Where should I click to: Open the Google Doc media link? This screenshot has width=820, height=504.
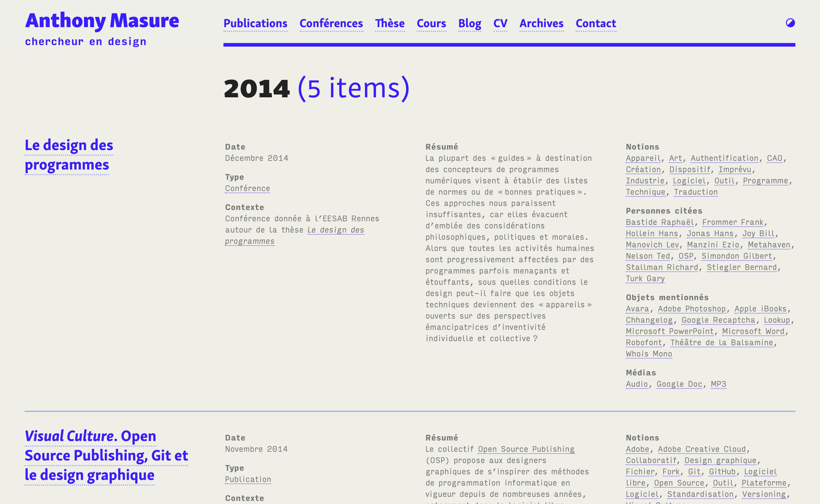point(679,384)
